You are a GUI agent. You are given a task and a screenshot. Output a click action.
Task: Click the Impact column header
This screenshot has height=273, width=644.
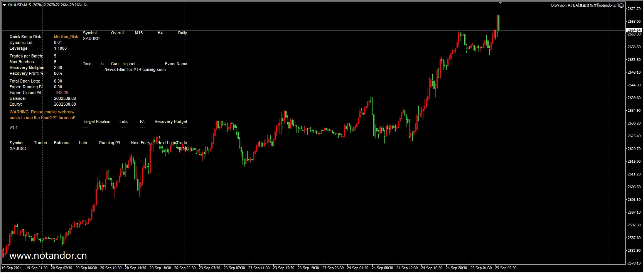pos(129,64)
